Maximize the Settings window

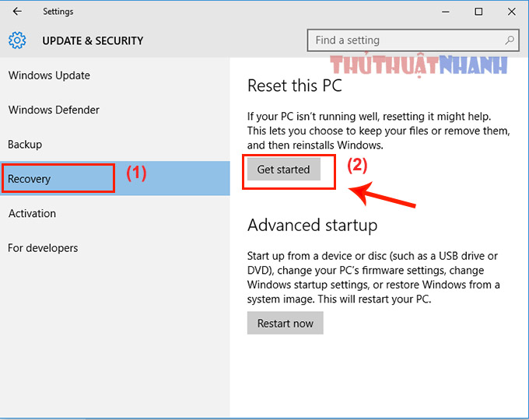478,12
